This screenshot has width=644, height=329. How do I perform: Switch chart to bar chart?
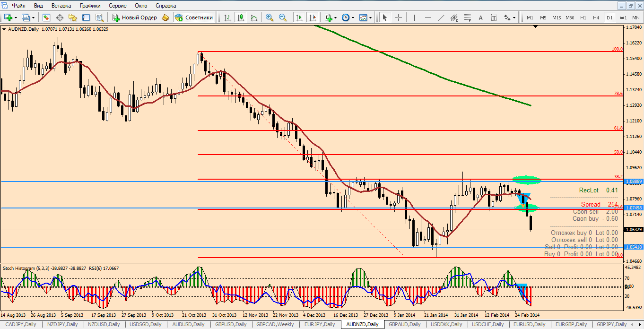coord(227,17)
